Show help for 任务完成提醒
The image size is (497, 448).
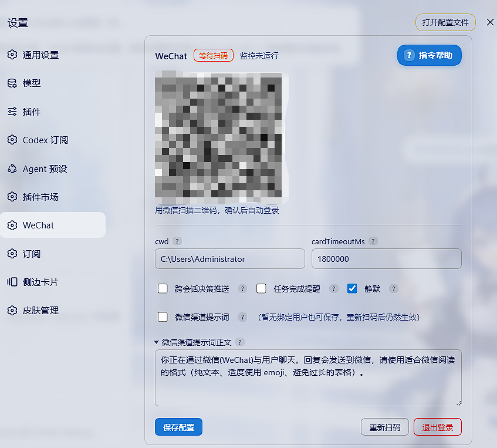[333, 289]
